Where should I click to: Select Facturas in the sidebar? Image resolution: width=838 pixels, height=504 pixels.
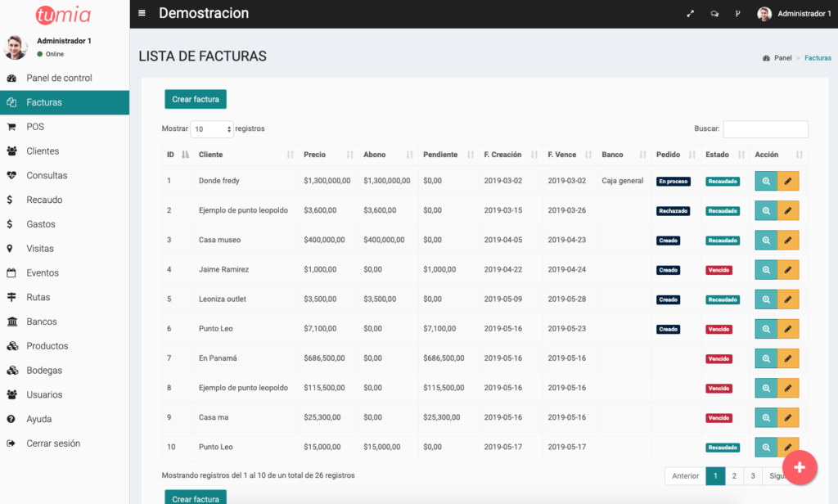tap(65, 102)
